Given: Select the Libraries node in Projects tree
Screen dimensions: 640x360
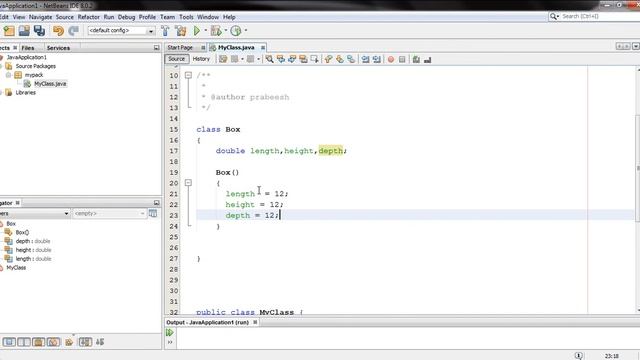Looking at the screenshot, I should [x=25, y=93].
